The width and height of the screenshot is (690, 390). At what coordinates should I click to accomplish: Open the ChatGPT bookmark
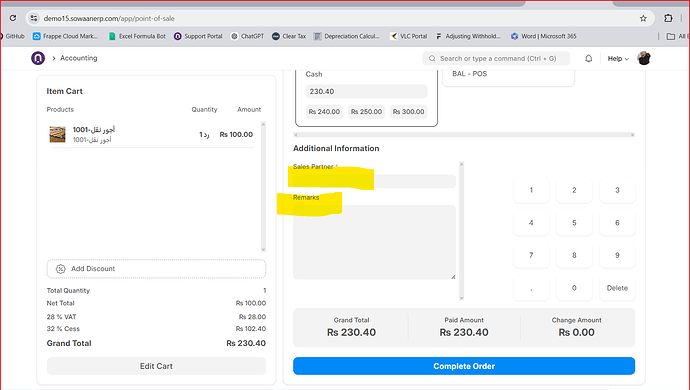pos(247,36)
